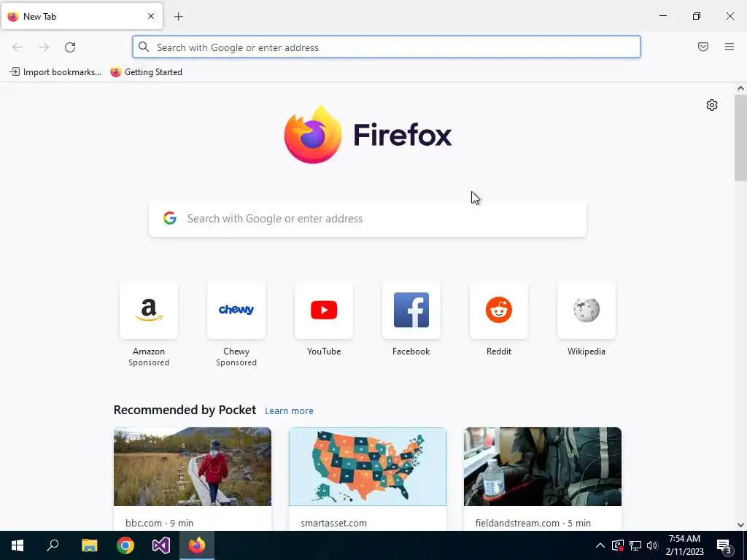The width and height of the screenshot is (747, 560).
Task: Click tray security icon with red dot
Action: click(x=618, y=545)
